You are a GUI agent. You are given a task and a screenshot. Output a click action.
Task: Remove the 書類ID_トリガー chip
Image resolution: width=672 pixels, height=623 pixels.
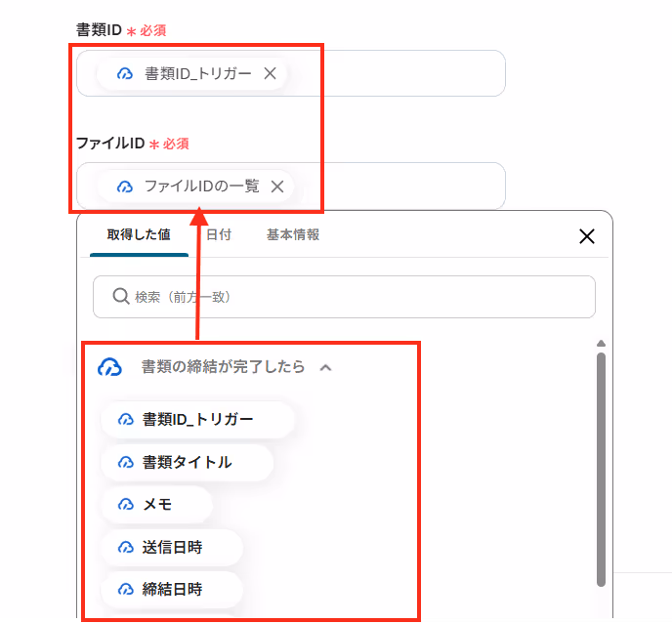pos(270,73)
